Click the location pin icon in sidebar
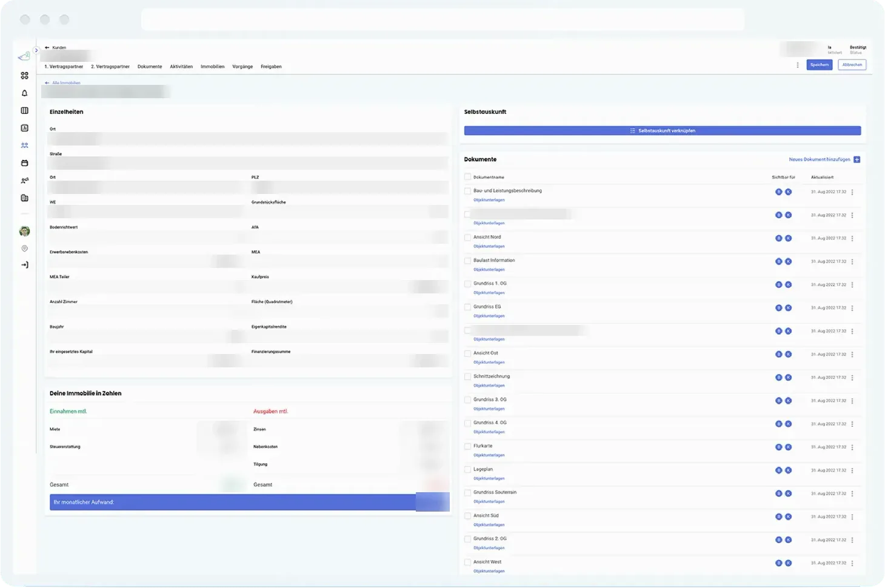This screenshot has width=885, height=588. point(24,249)
